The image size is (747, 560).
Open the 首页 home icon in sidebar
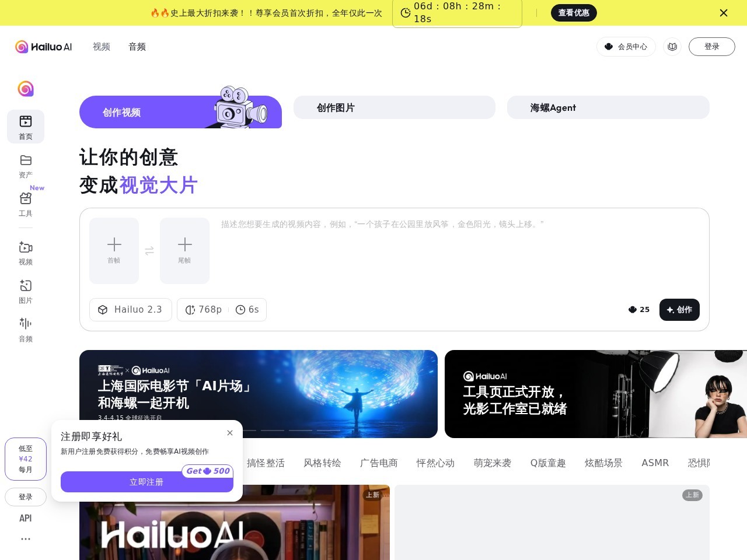coord(26,127)
